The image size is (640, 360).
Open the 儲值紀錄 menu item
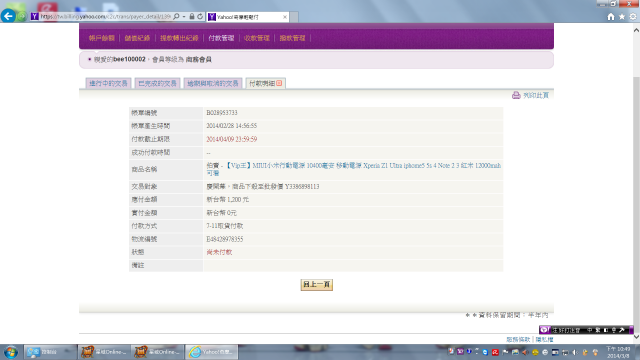click(137, 38)
